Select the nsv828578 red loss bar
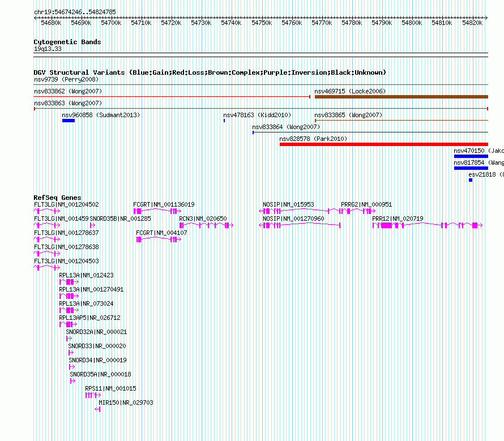504x441 pixels. [x=384, y=144]
